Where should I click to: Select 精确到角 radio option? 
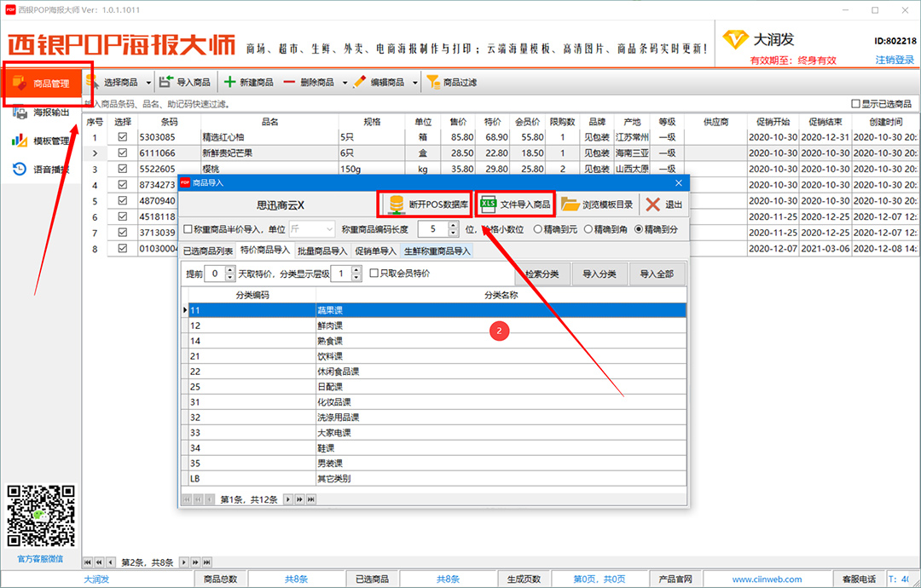click(x=588, y=229)
